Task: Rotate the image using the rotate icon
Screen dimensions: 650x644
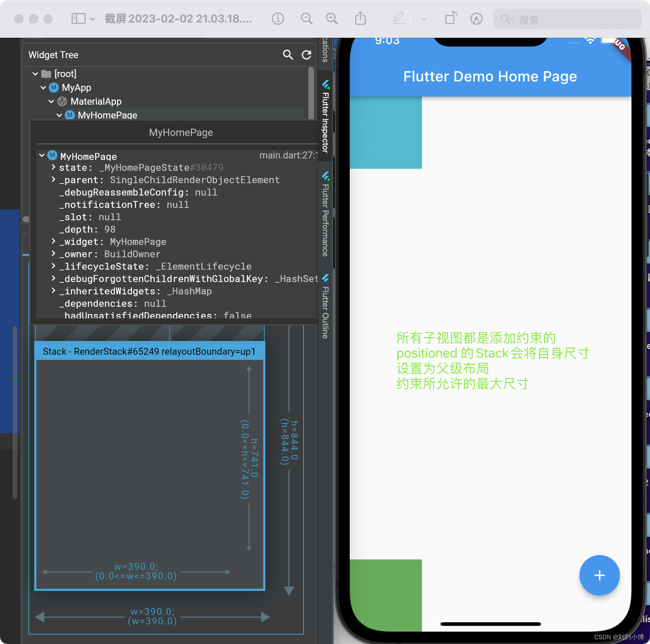Action: pyautogui.click(x=451, y=18)
